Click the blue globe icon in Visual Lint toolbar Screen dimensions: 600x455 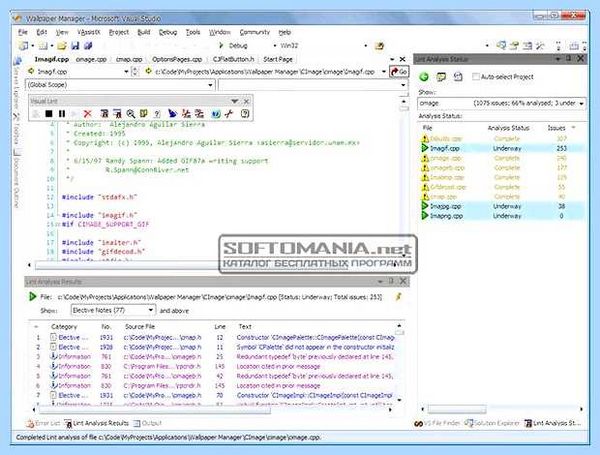(216, 114)
